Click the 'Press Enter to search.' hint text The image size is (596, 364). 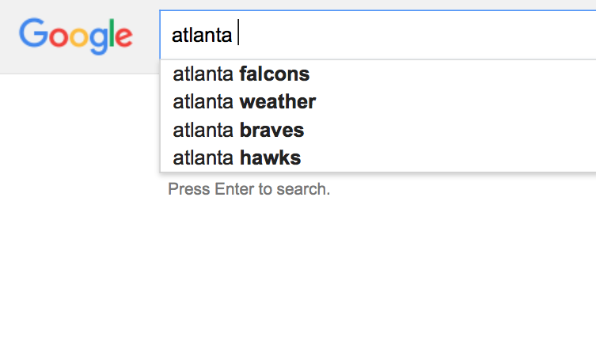(249, 190)
